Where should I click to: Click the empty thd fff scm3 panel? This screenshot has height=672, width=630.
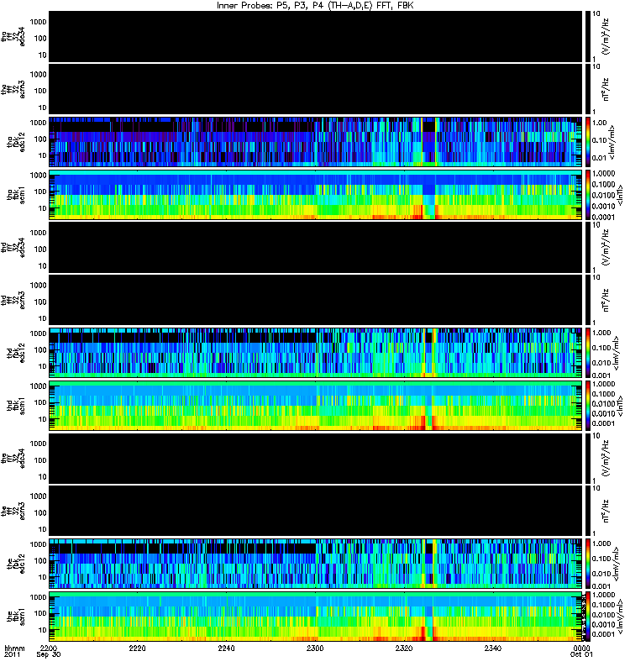click(x=316, y=300)
